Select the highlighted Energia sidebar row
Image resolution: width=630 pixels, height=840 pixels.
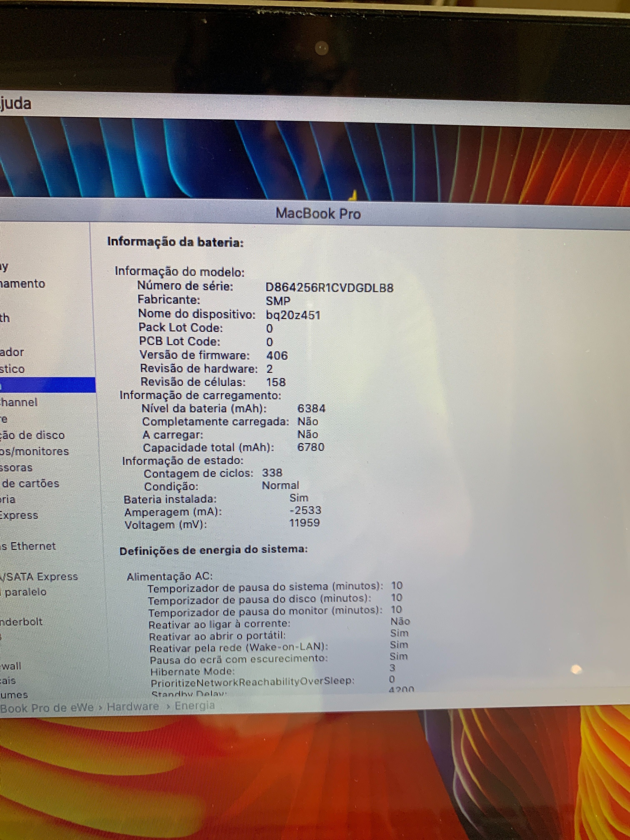click(x=47, y=385)
